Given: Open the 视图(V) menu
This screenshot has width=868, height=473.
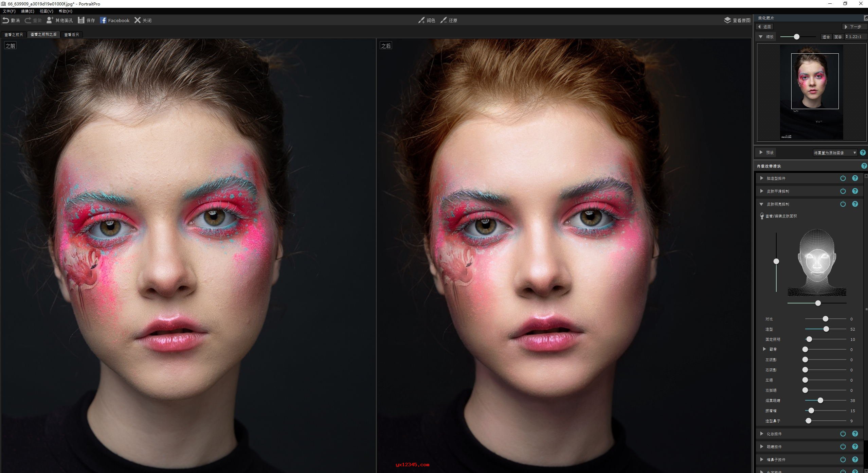Looking at the screenshot, I should click(46, 11).
